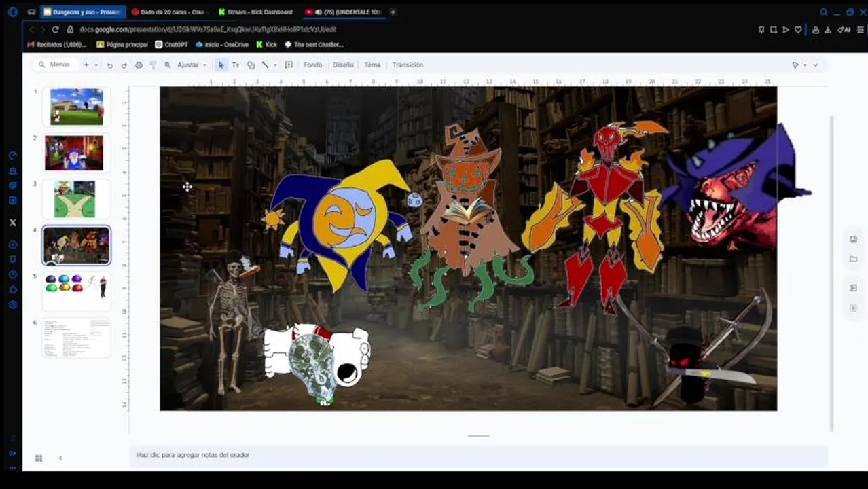Click the Menús search box

pyautogui.click(x=56, y=65)
